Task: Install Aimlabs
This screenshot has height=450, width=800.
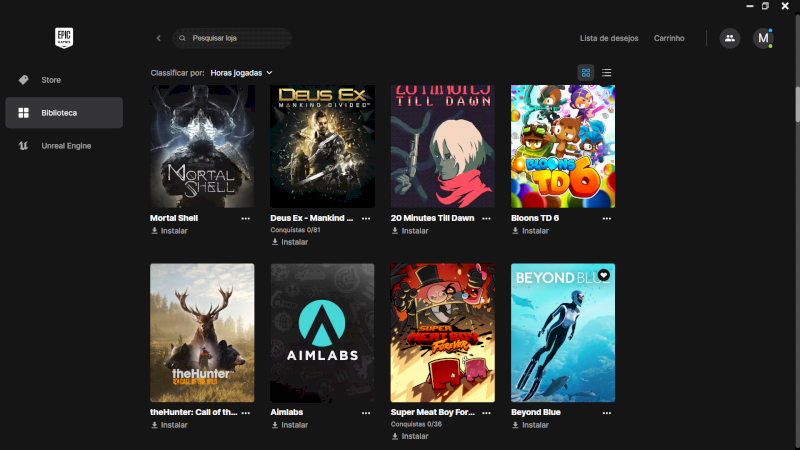Action: click(290, 425)
